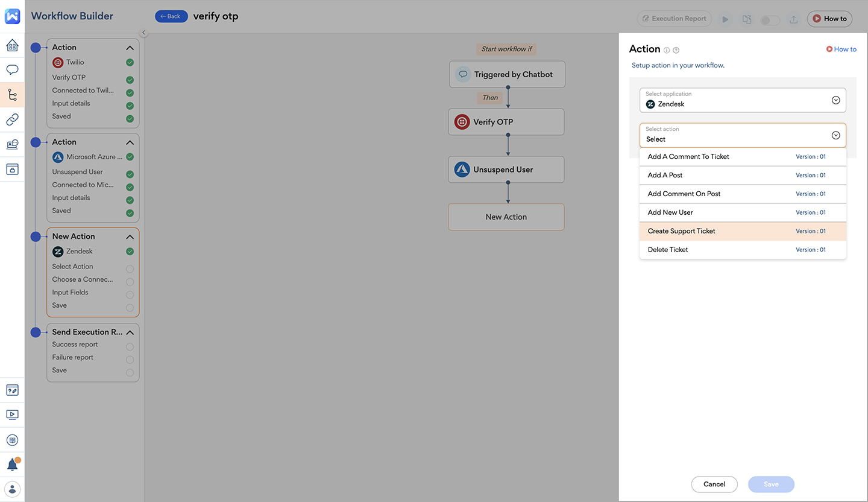Collapse the left steps panel arrow
This screenshot has height=502, width=868.
143,33
